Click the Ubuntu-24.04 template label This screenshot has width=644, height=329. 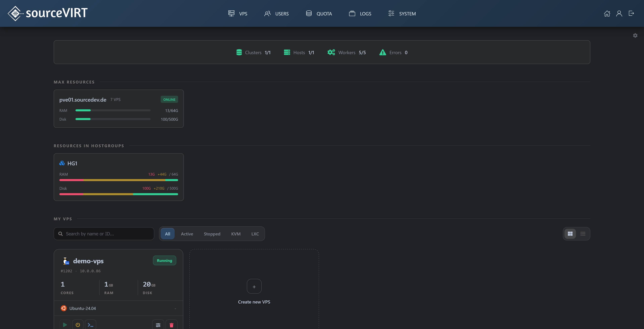[x=83, y=308]
